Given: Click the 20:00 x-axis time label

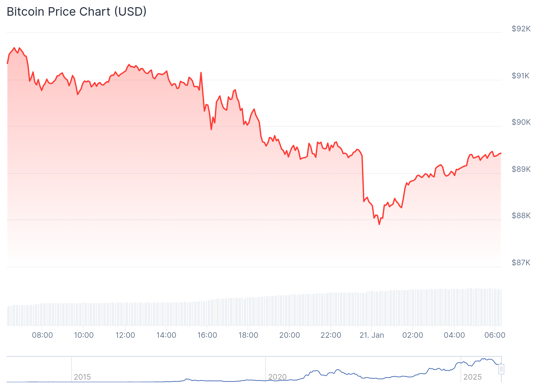Looking at the screenshot, I should (290, 335).
